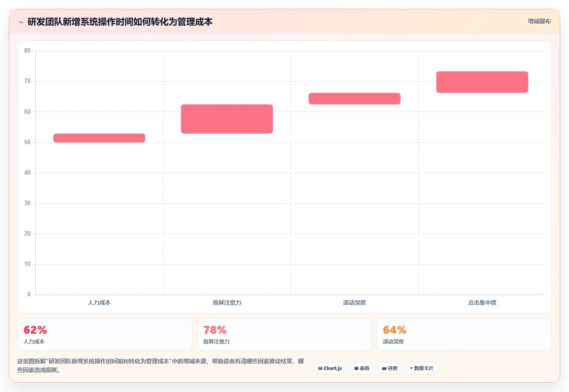Click the y-axis value 60

[x=27, y=112]
